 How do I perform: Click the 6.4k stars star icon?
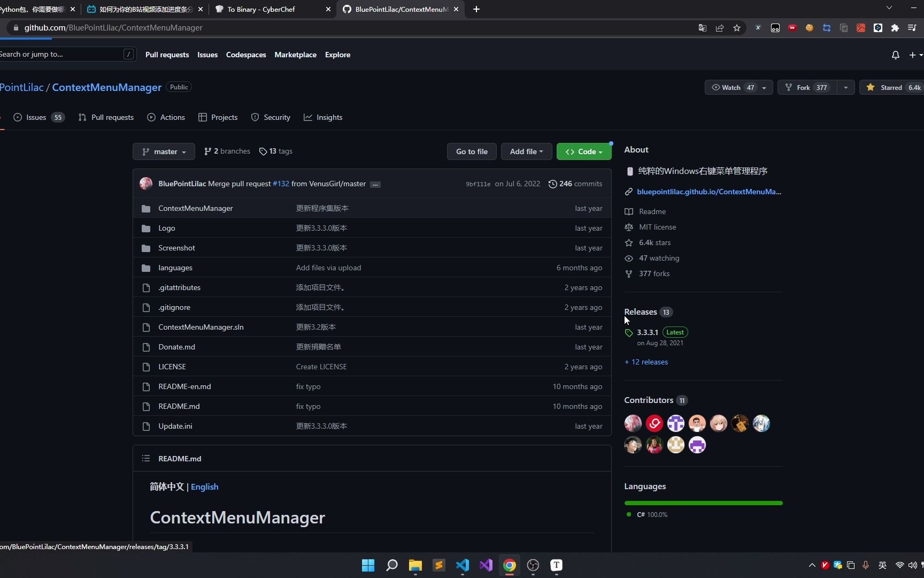[x=629, y=242]
